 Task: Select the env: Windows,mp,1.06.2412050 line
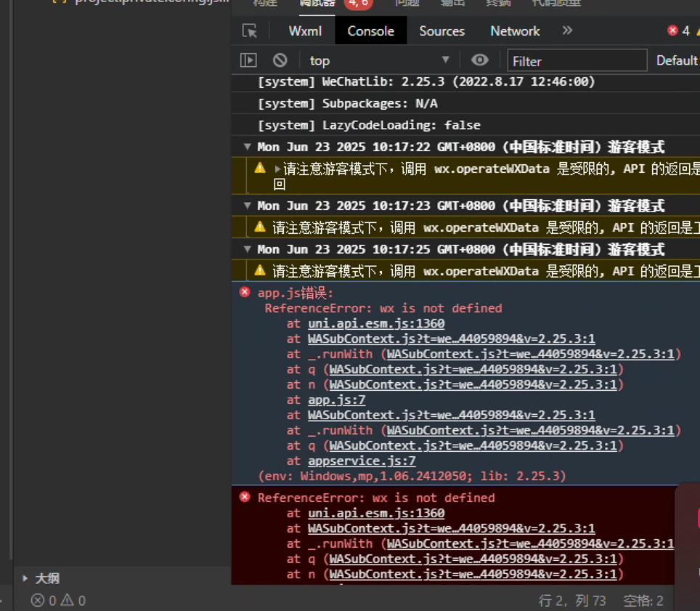click(x=412, y=476)
